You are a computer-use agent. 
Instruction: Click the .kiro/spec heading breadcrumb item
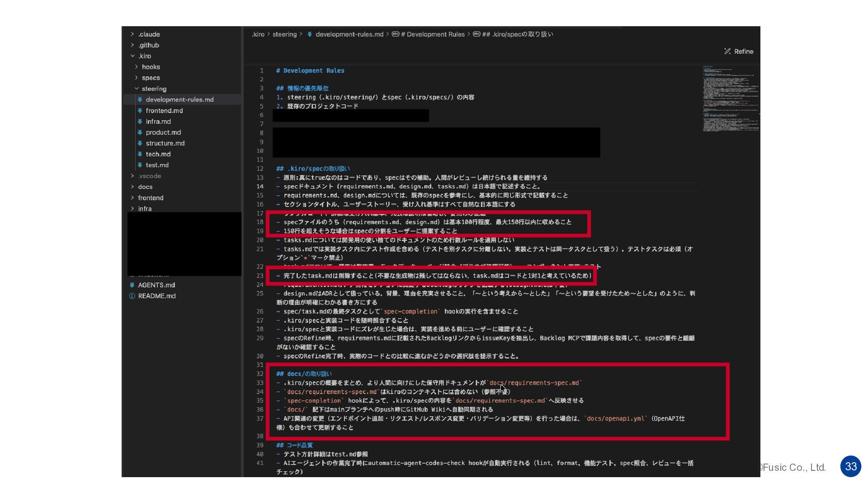tap(517, 34)
